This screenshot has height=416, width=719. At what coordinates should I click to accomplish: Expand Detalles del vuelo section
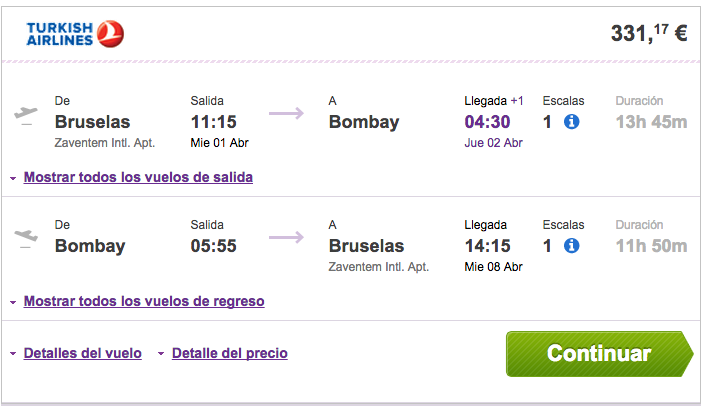(x=83, y=353)
